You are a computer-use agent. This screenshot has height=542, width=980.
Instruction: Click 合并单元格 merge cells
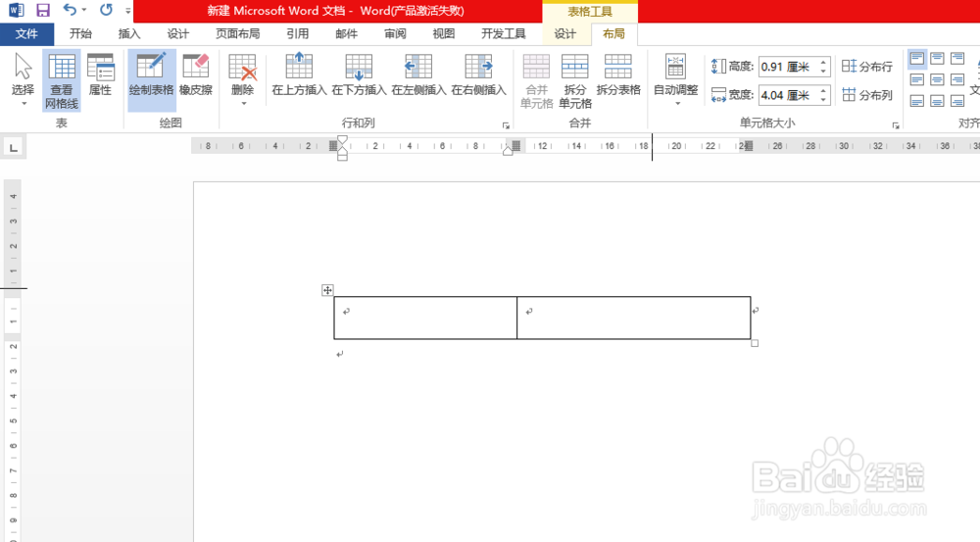[537, 81]
